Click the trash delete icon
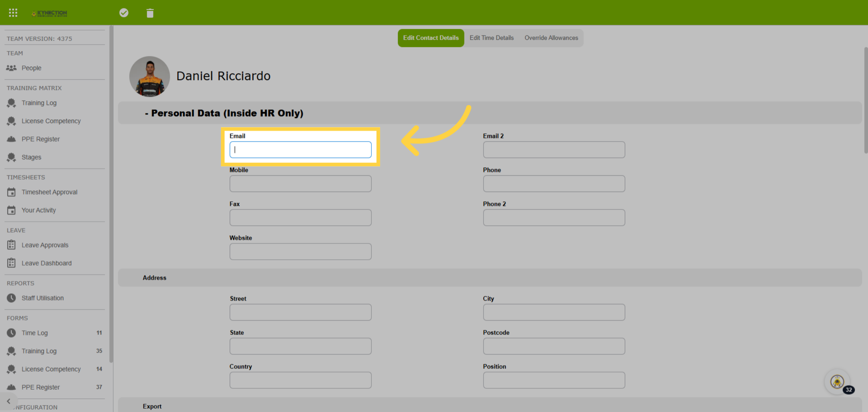The image size is (868, 412). (150, 13)
